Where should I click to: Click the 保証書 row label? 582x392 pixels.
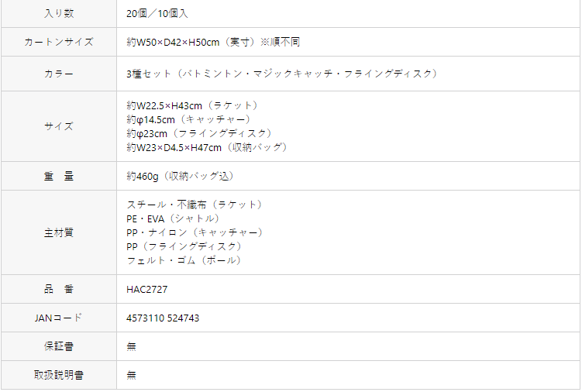[59, 346]
